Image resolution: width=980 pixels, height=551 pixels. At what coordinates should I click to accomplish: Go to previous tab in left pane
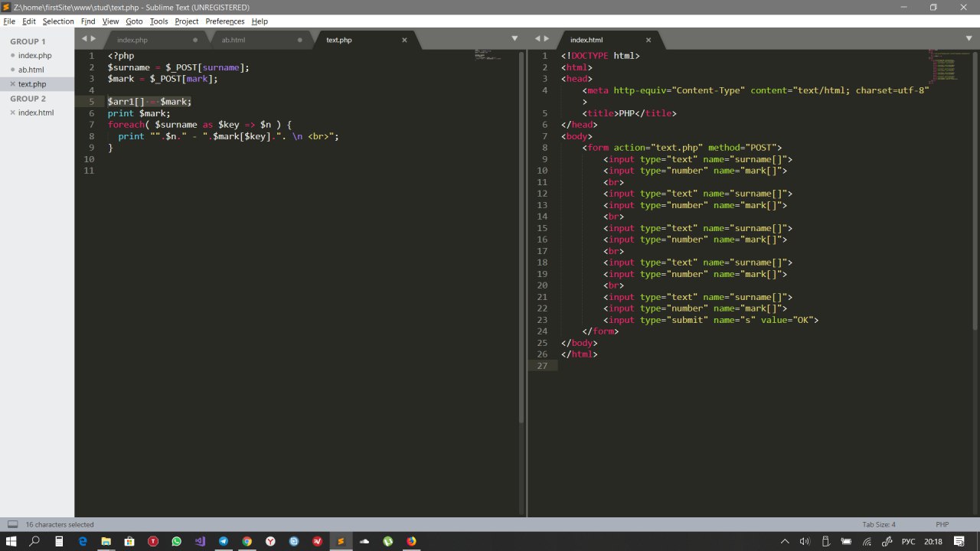click(85, 38)
